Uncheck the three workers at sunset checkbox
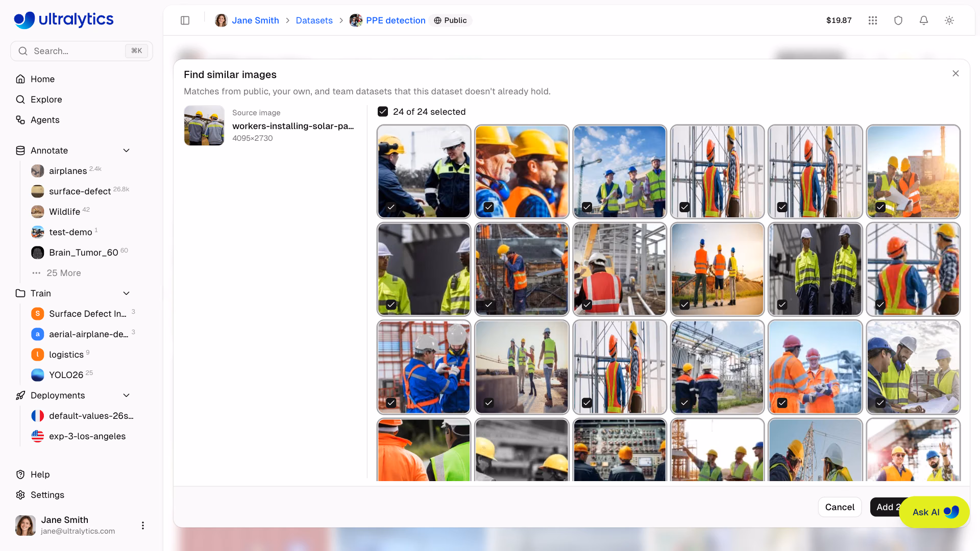The width and height of the screenshot is (980, 551). (685, 305)
